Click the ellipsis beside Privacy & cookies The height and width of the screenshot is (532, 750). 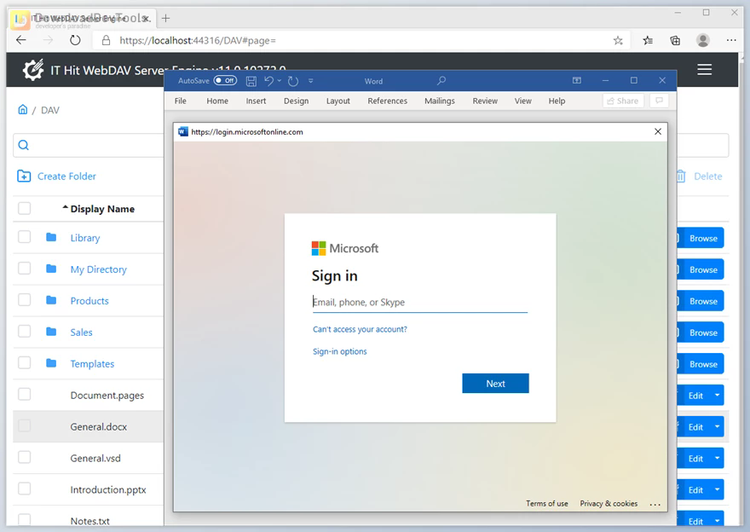(x=655, y=504)
